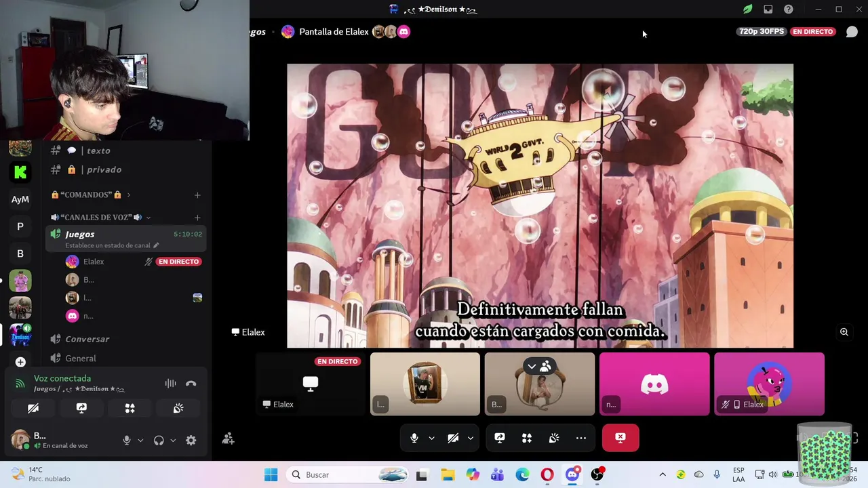Open File Explorer from taskbar
This screenshot has height=488, width=868.
pyautogui.click(x=448, y=474)
